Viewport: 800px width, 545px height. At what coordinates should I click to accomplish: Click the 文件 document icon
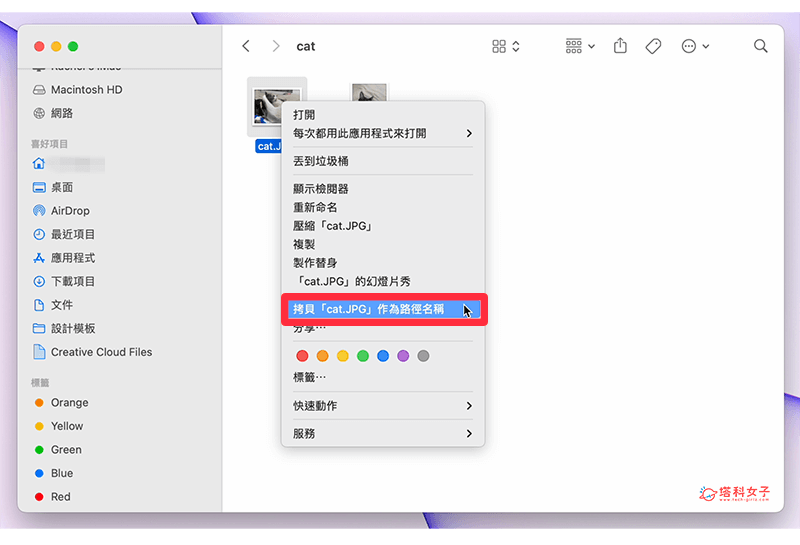click(x=39, y=305)
